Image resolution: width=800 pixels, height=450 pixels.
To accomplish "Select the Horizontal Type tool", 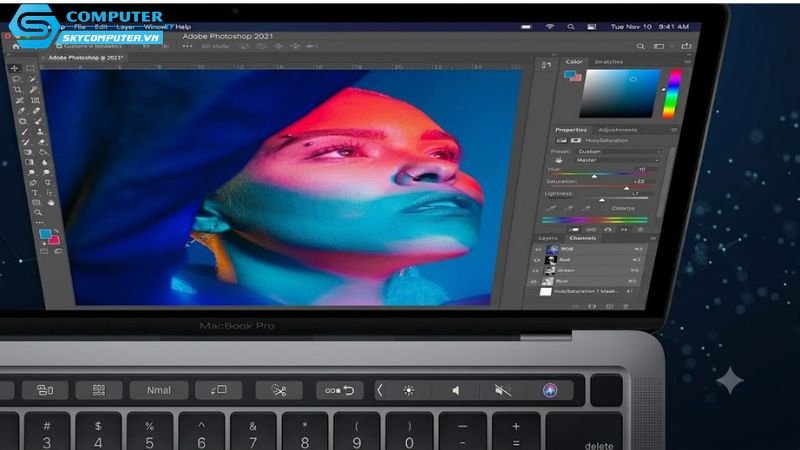I will pyautogui.click(x=35, y=193).
